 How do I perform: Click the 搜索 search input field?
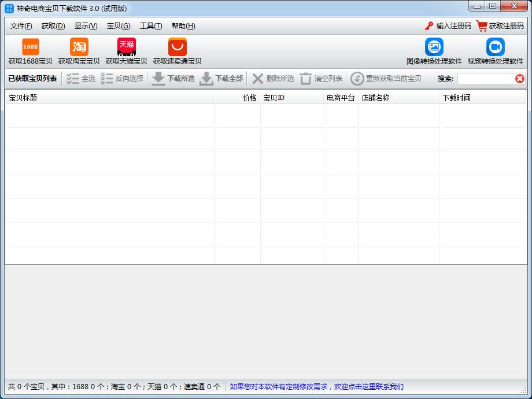(485, 79)
